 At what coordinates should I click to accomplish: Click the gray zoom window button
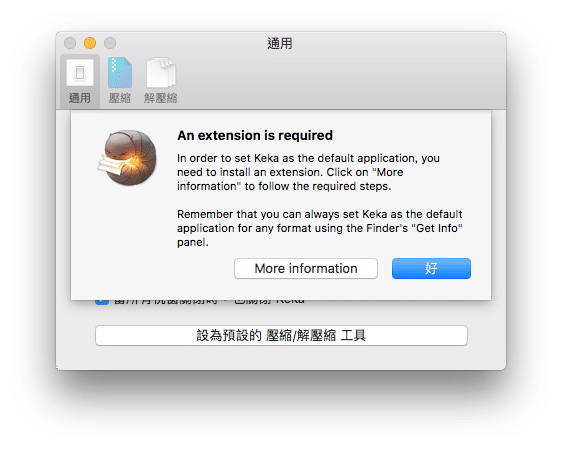point(110,43)
